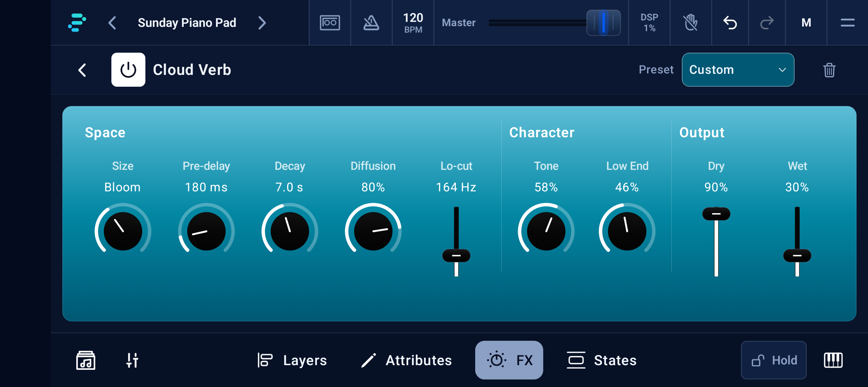Open the 120 BPM tempo setting

pyautogui.click(x=413, y=23)
